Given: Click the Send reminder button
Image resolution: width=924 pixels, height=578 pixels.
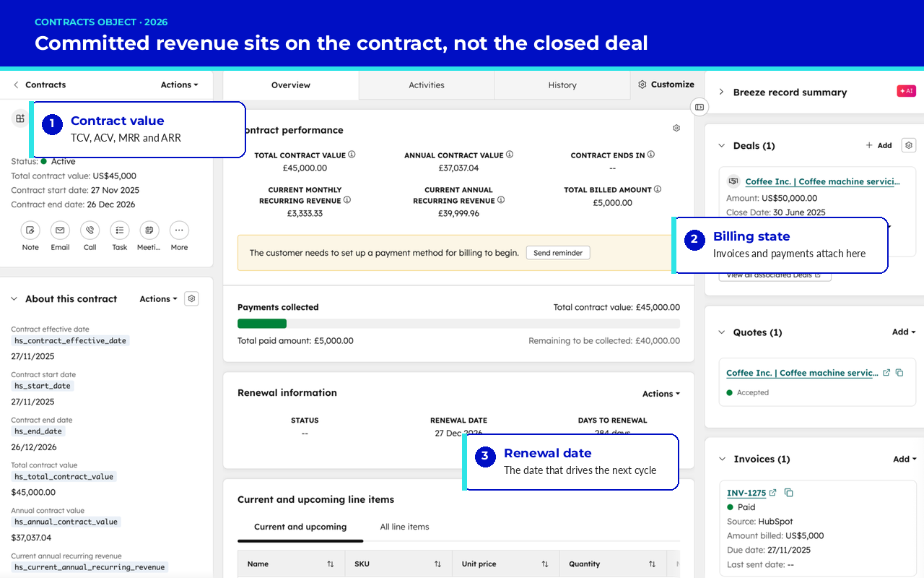Looking at the screenshot, I should 558,253.
